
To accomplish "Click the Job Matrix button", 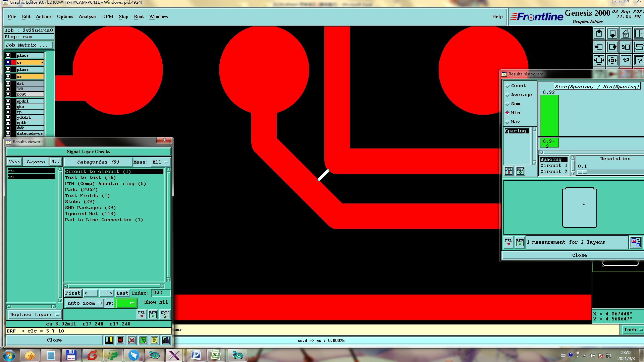I will pyautogui.click(x=28, y=45).
